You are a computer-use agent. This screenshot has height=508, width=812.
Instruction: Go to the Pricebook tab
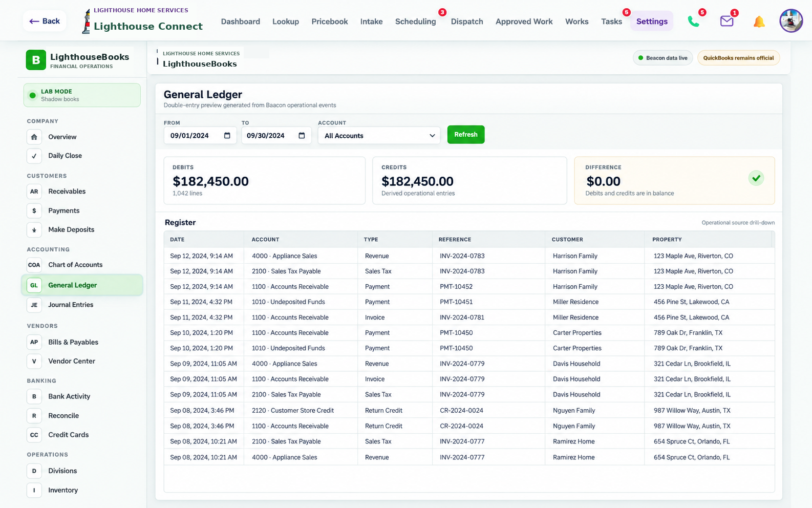pyautogui.click(x=330, y=22)
